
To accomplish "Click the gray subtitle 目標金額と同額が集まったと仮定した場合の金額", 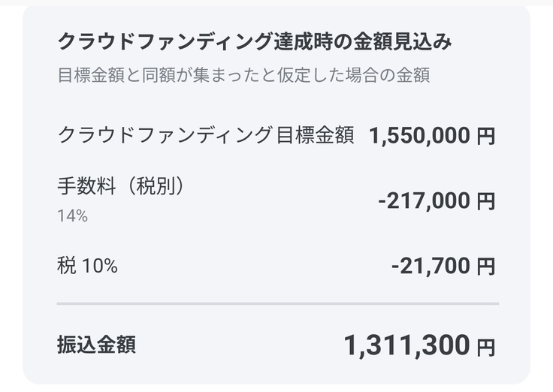I will pos(243,76).
